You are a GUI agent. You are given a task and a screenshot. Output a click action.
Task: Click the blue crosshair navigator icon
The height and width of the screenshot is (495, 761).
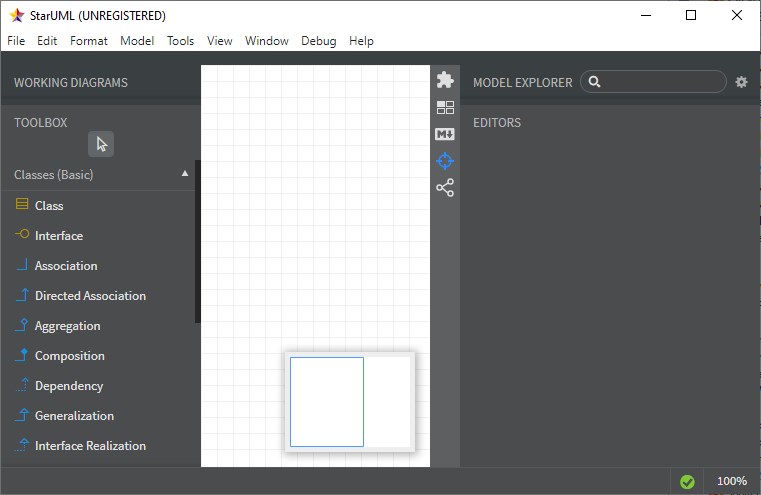coord(445,161)
